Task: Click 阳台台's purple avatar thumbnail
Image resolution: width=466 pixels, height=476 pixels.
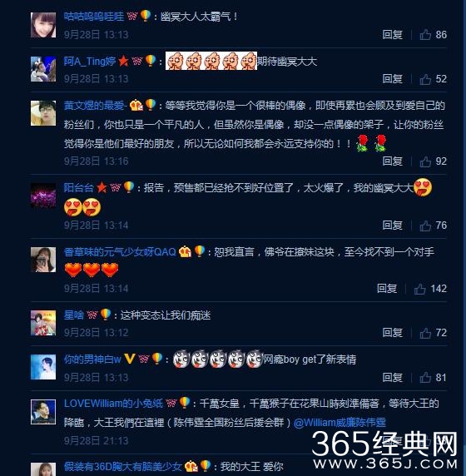Action: point(43,196)
